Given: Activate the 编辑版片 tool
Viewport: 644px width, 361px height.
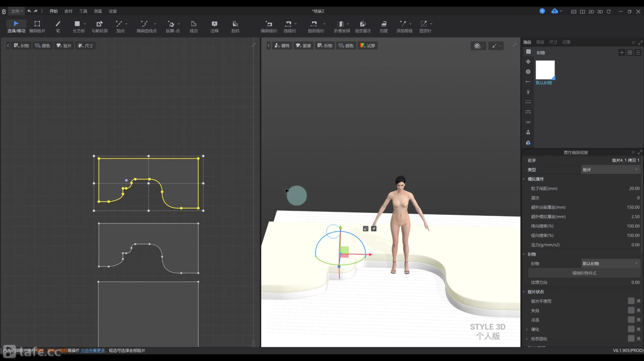Looking at the screenshot, I should coord(37,27).
